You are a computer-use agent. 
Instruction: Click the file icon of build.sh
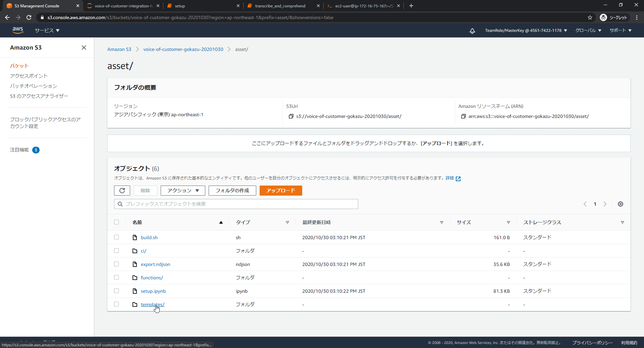[x=135, y=237]
